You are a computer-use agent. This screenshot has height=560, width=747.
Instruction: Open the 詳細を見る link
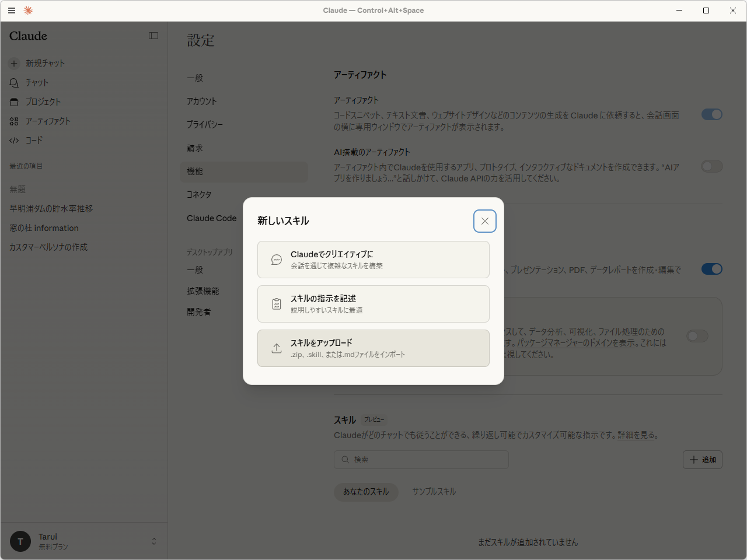[x=637, y=435]
